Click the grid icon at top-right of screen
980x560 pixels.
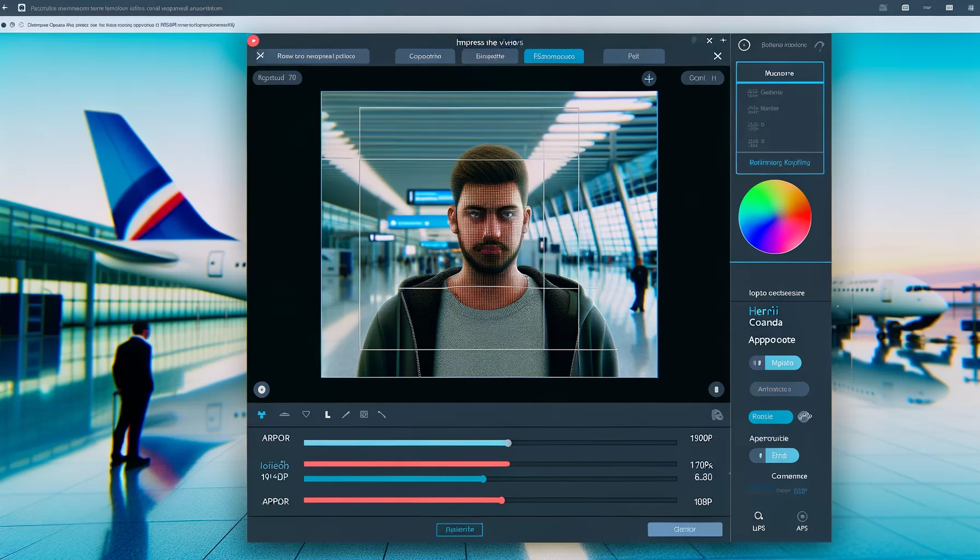pyautogui.click(x=971, y=8)
